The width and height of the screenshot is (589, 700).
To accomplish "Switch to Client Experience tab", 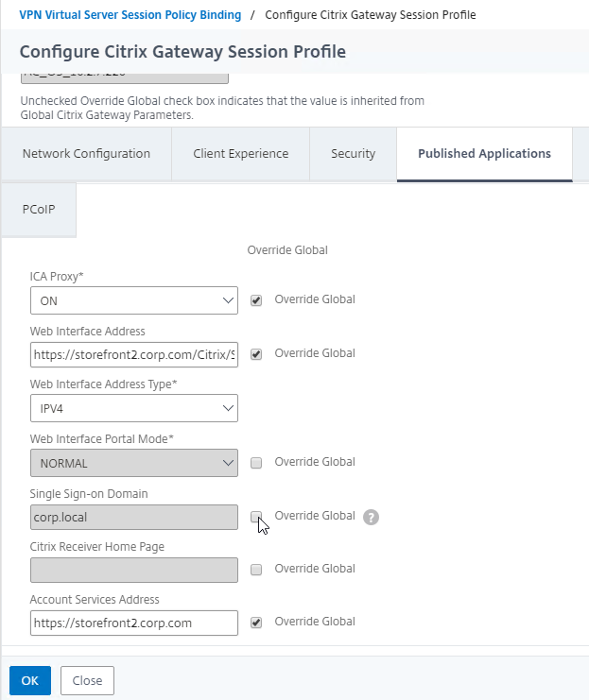I will [x=240, y=154].
